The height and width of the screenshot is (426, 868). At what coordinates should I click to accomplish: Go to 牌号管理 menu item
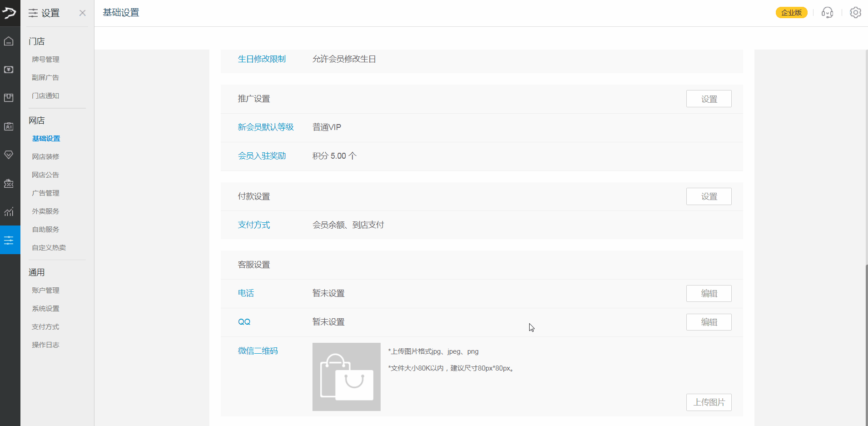(x=45, y=60)
